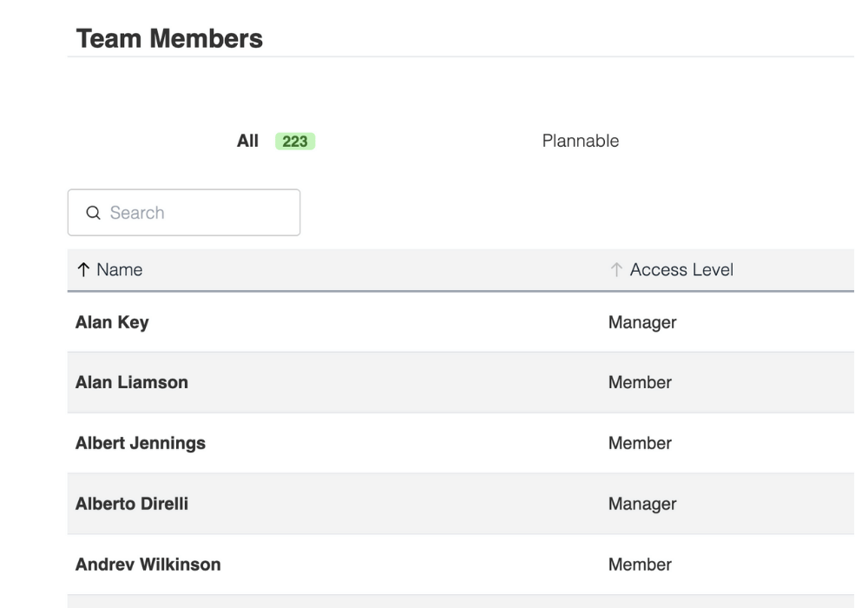Sort by Access Level using its arrow
The height and width of the screenshot is (608, 868).
pyautogui.click(x=616, y=269)
